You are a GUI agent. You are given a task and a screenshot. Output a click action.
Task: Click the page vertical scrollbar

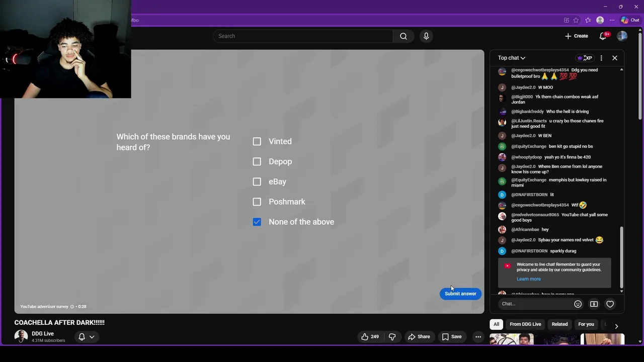tap(640, 75)
